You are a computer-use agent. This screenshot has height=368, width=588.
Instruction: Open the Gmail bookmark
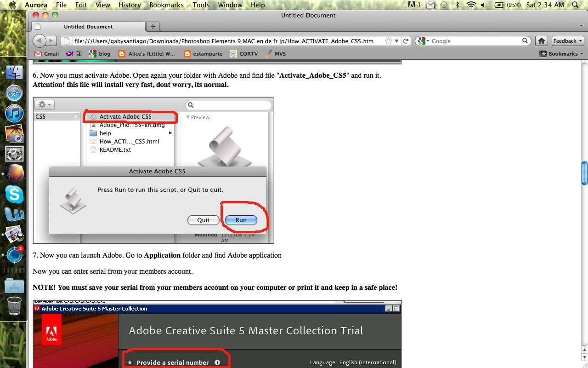(x=46, y=54)
